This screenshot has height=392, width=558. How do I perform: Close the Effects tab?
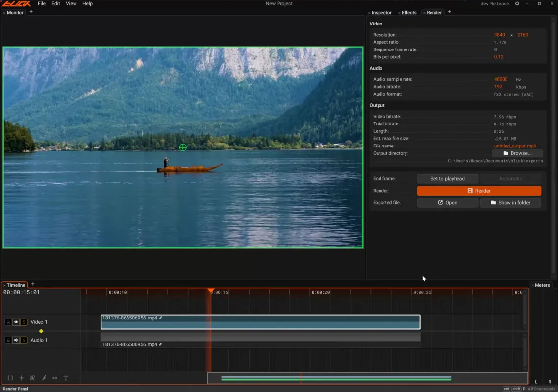(399, 13)
